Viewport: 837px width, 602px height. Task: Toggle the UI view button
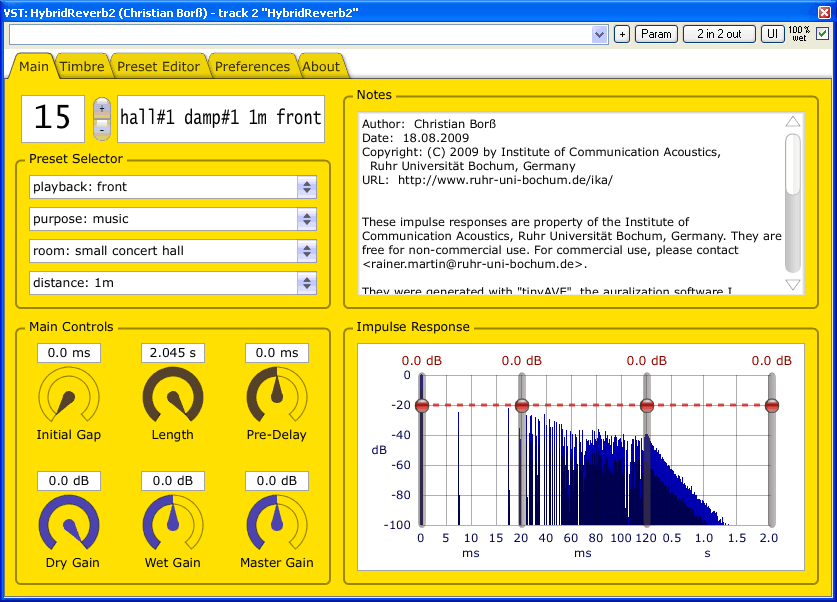[771, 33]
